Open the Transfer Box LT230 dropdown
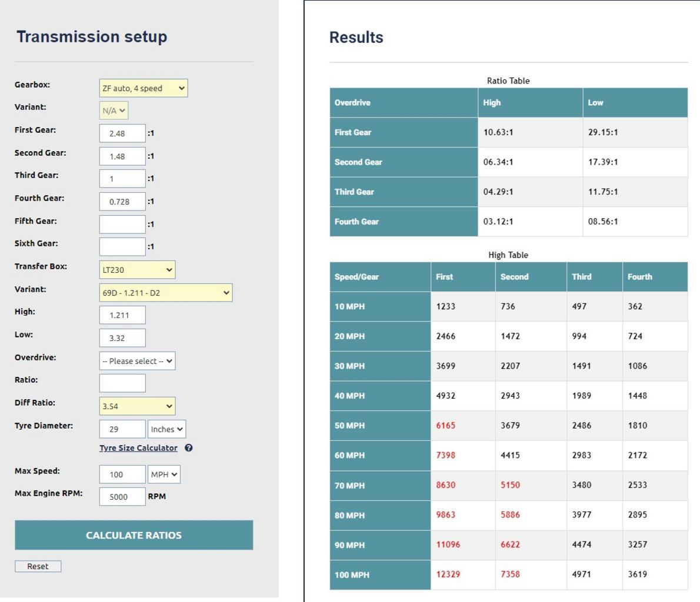This screenshot has height=602, width=700. pyautogui.click(x=137, y=269)
